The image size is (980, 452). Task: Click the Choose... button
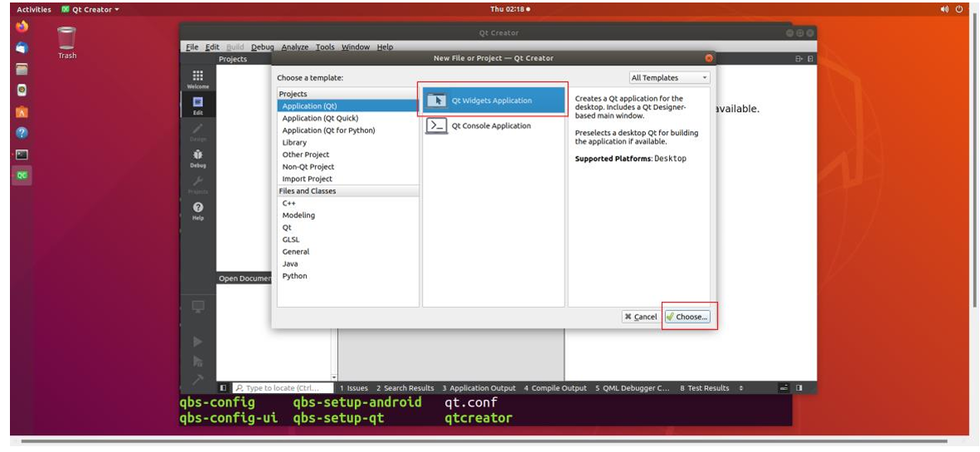[x=686, y=317]
